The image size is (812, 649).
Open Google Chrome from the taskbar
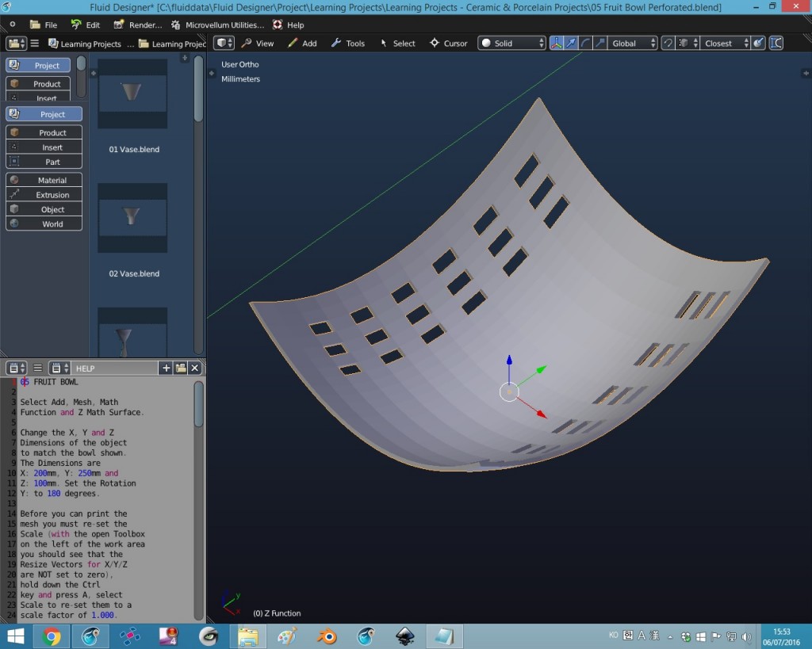click(x=52, y=636)
